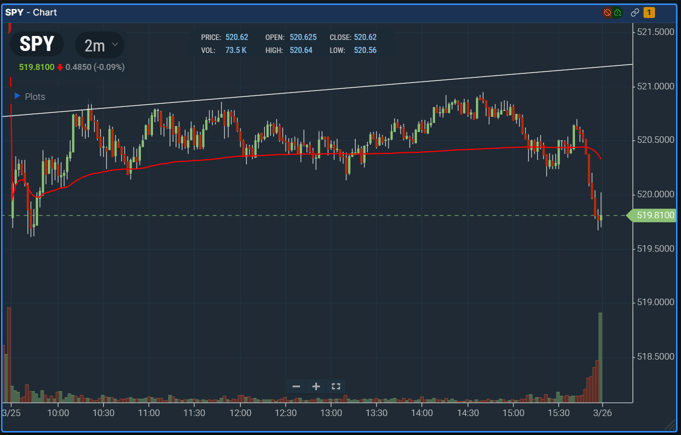Viewport: 681px width, 435px height.
Task: Click the tall volume bar near close
Action: [600, 360]
